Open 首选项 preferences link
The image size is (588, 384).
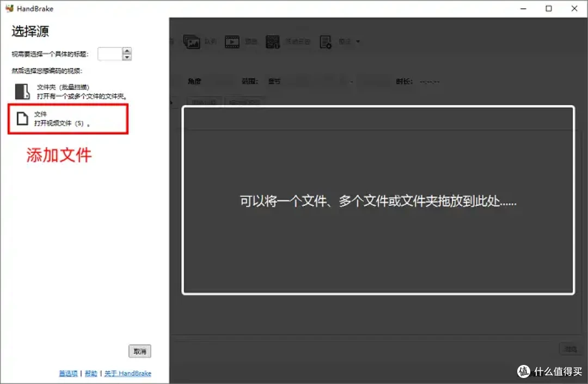click(68, 373)
